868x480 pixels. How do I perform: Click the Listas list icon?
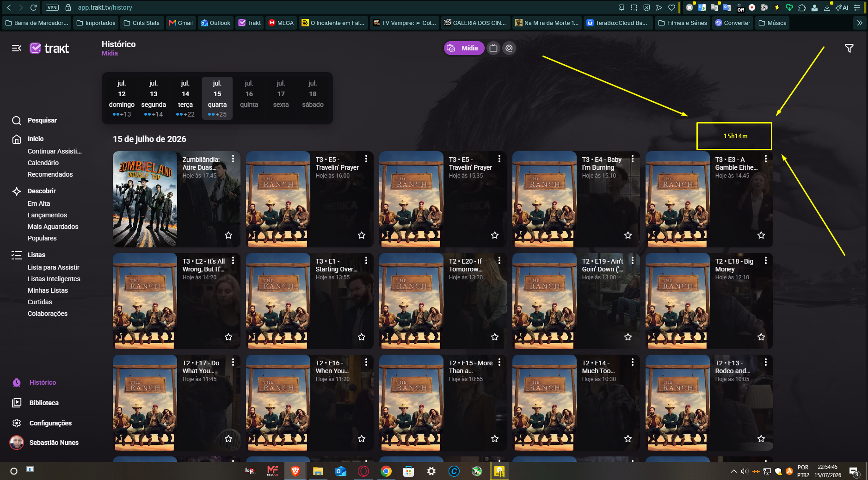17,255
